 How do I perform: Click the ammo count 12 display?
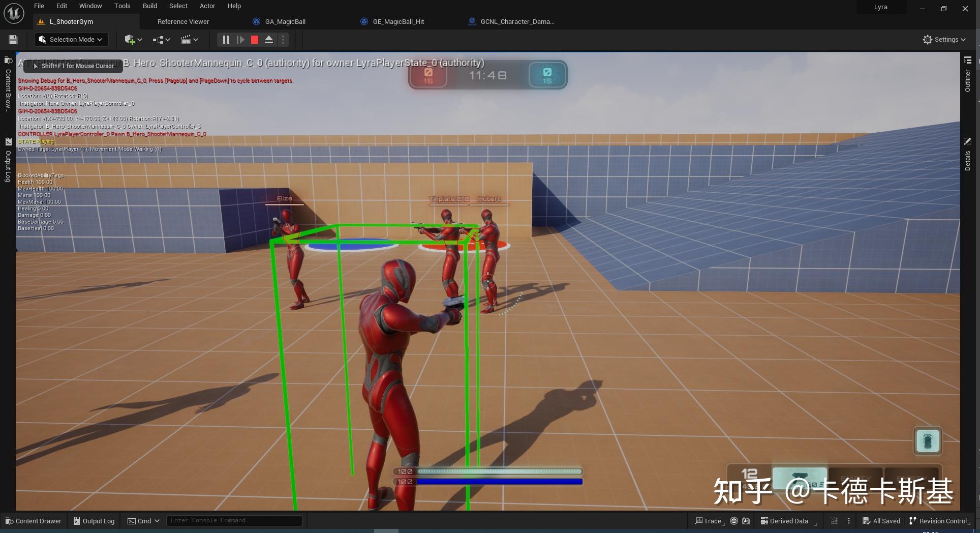(749, 474)
